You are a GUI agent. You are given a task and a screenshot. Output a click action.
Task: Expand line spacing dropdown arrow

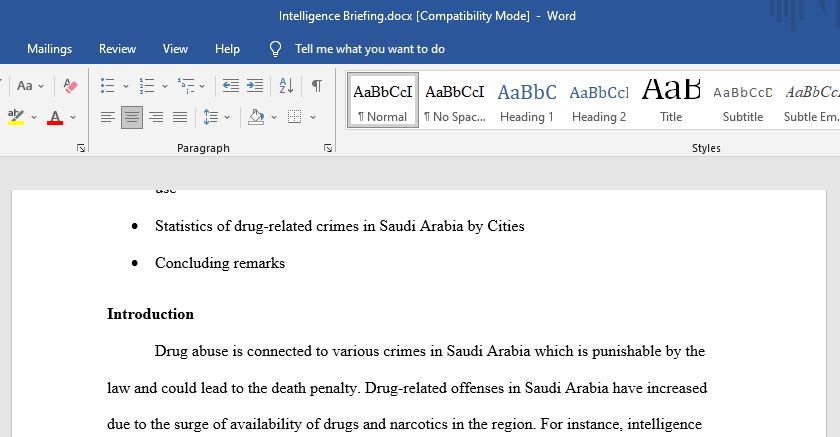227,117
